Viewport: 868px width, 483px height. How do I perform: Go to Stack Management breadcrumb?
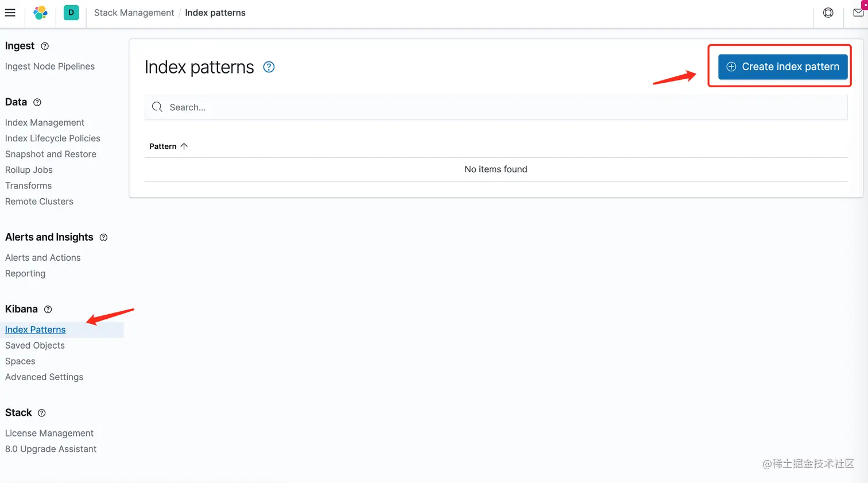point(134,13)
